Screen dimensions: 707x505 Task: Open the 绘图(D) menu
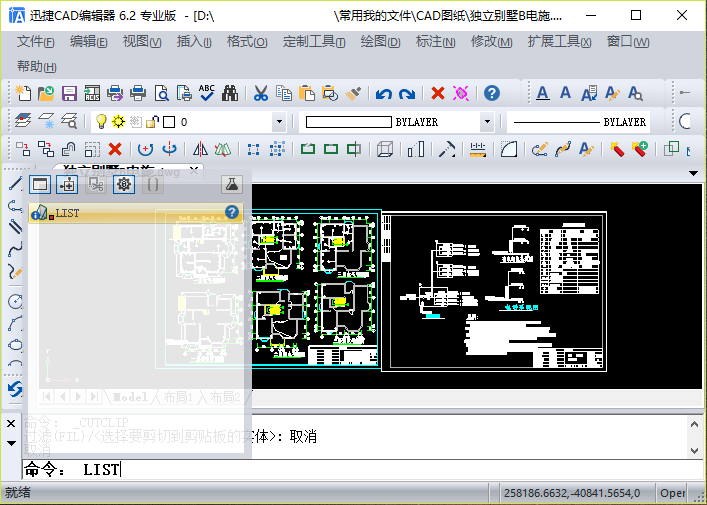point(380,42)
